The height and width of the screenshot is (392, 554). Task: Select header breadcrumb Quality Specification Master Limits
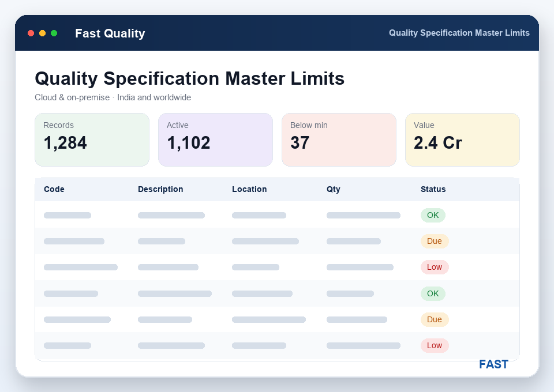[459, 33]
